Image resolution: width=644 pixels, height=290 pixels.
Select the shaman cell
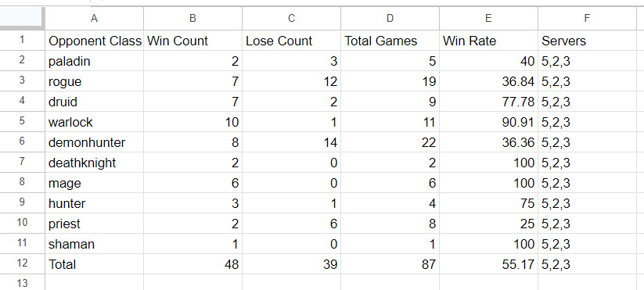click(x=94, y=244)
